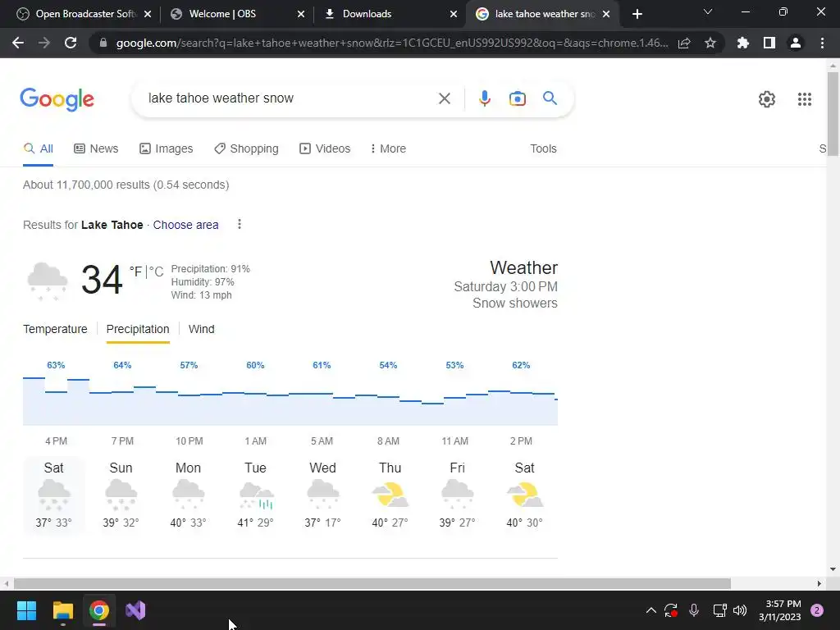Viewport: 840px width, 630px height.
Task: Open Chrome's three-dot menu
Action: tap(822, 43)
